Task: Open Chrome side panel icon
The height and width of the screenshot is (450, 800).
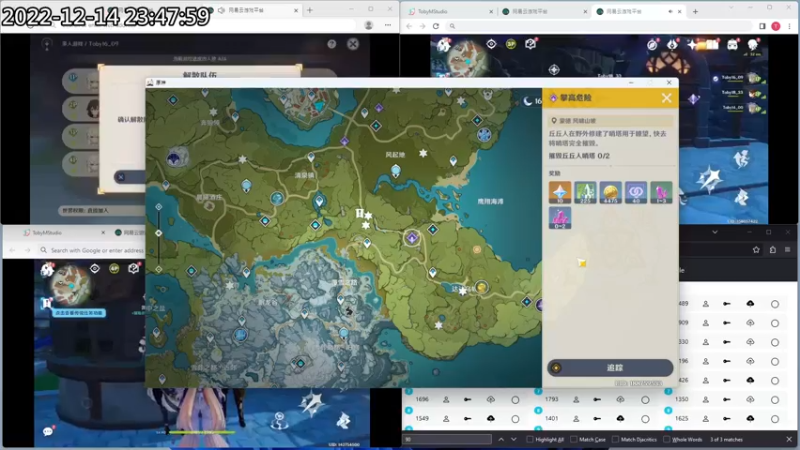Action: pos(762,26)
